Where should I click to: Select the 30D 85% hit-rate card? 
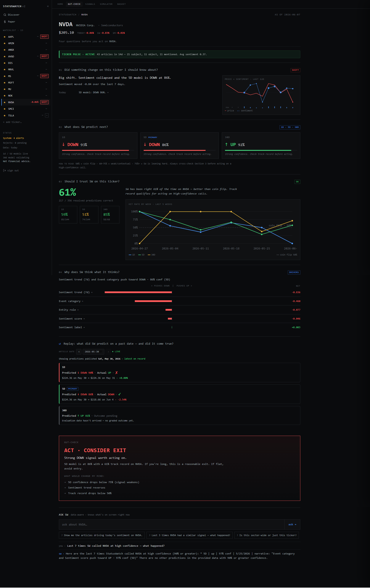pyautogui.click(x=110, y=215)
